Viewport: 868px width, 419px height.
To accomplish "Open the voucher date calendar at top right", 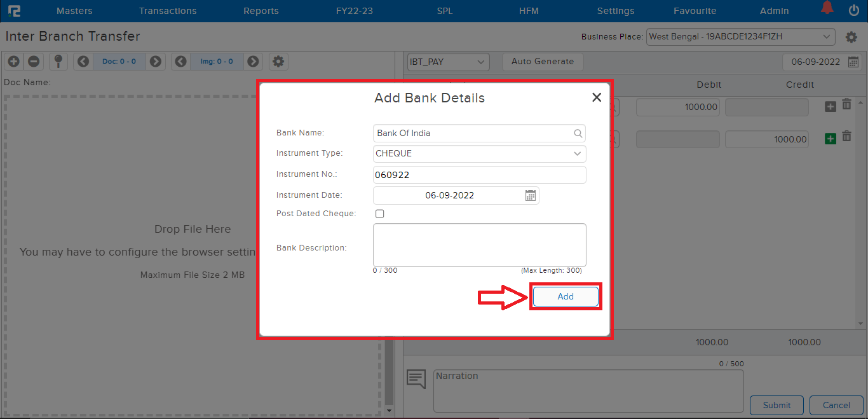I will click(853, 62).
